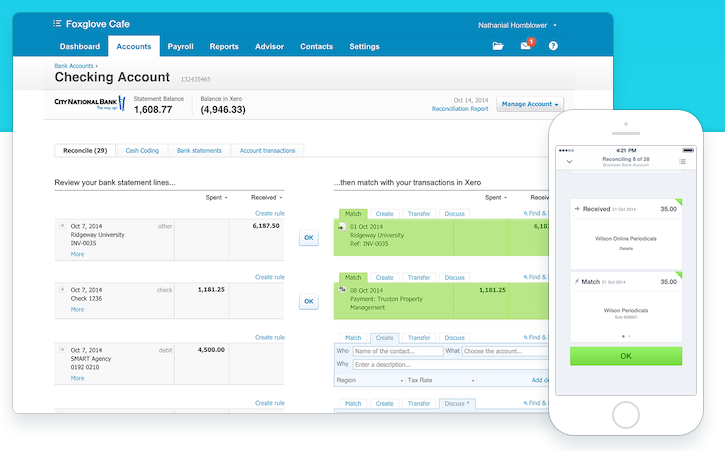The width and height of the screenshot is (725, 451).
Task: Tap the phone's list menu icon
Action: pyautogui.click(x=682, y=161)
